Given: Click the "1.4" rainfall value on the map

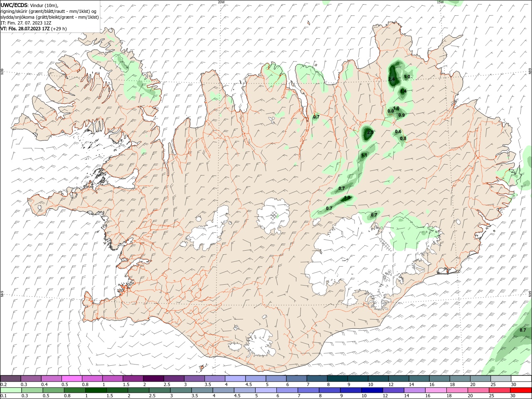Looking at the screenshot, I should pyautogui.click(x=403, y=91).
